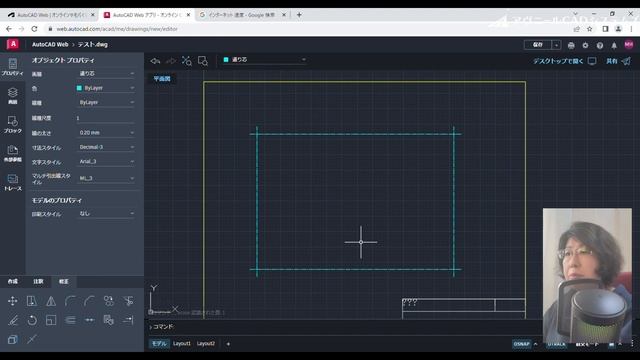Click the Zoom window toolbar icon
The image size is (640, 360).
[202, 61]
